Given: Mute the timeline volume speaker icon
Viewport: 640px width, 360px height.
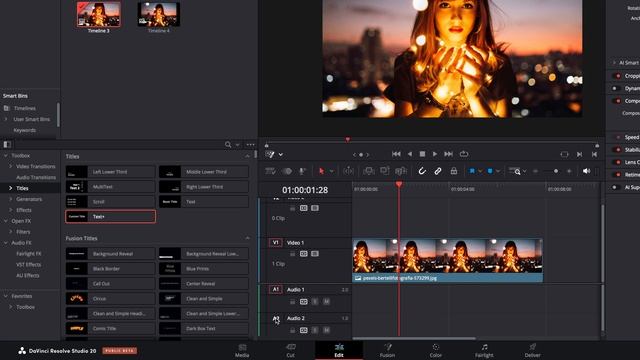Looking at the screenshot, I should (586, 171).
